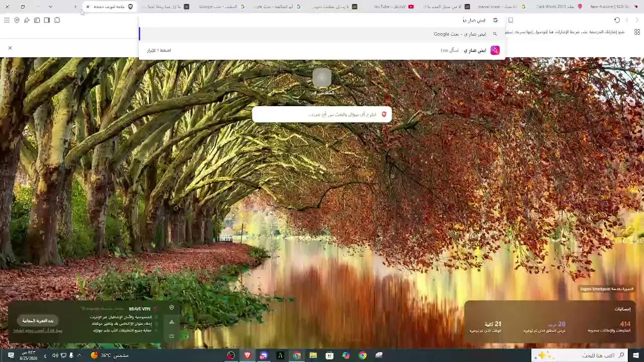Click the triangle icon on VPN card side strip
This screenshot has width=644, height=362.
click(x=172, y=322)
